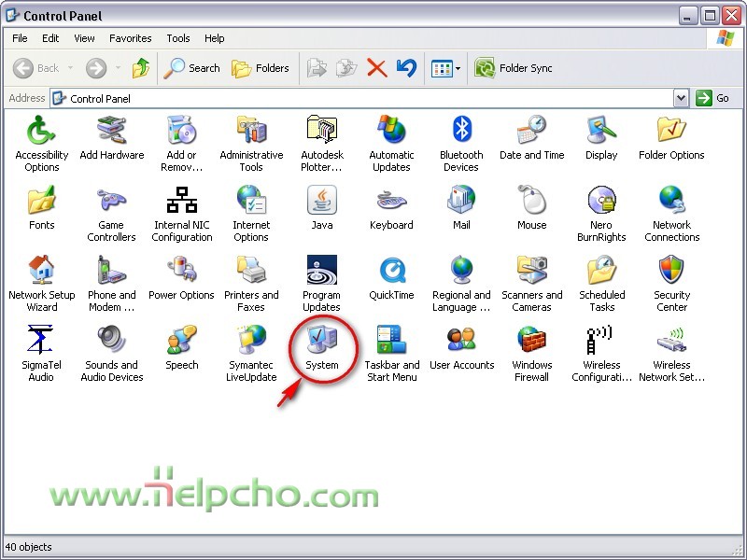
Task: Click the Go button
Action: pyautogui.click(x=712, y=98)
